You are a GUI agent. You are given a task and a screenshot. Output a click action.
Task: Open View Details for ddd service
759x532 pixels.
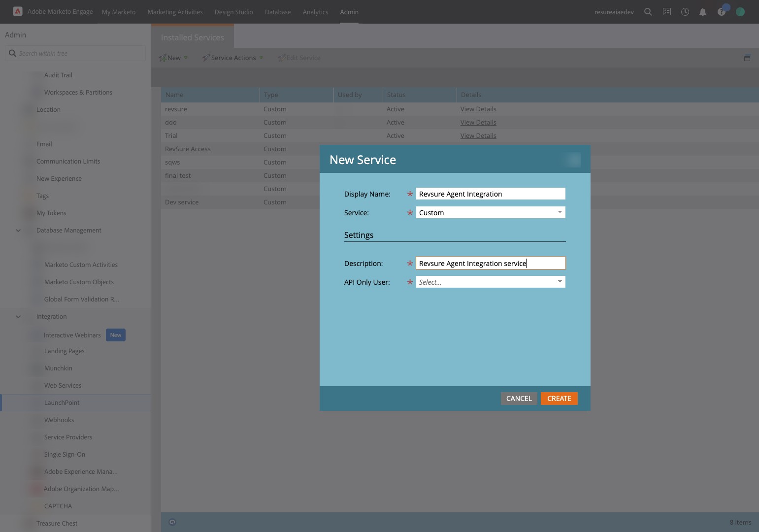coord(478,122)
